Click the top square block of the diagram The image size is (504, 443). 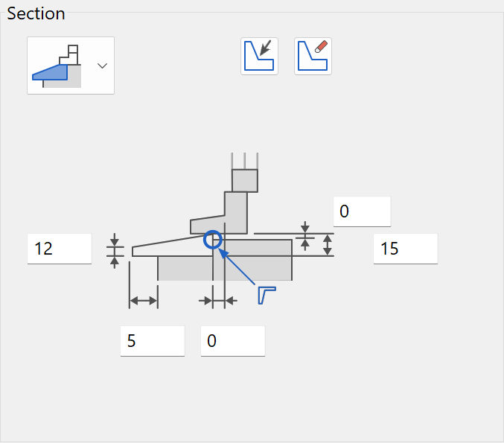click(x=245, y=181)
